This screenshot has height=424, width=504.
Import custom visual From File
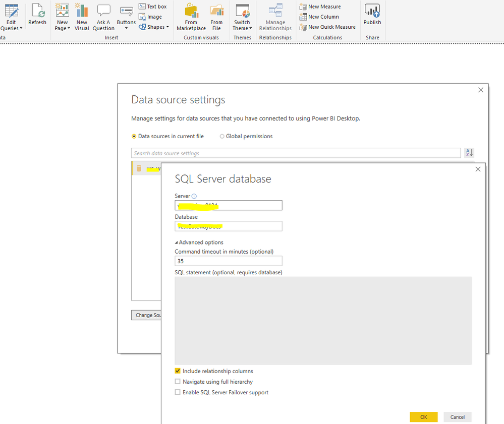click(216, 17)
